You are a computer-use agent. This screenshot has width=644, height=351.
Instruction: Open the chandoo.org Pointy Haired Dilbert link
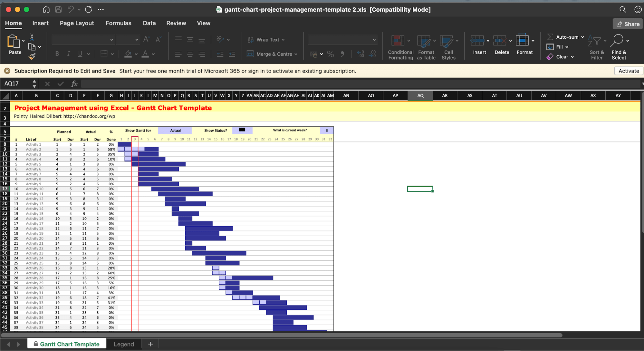(x=64, y=116)
